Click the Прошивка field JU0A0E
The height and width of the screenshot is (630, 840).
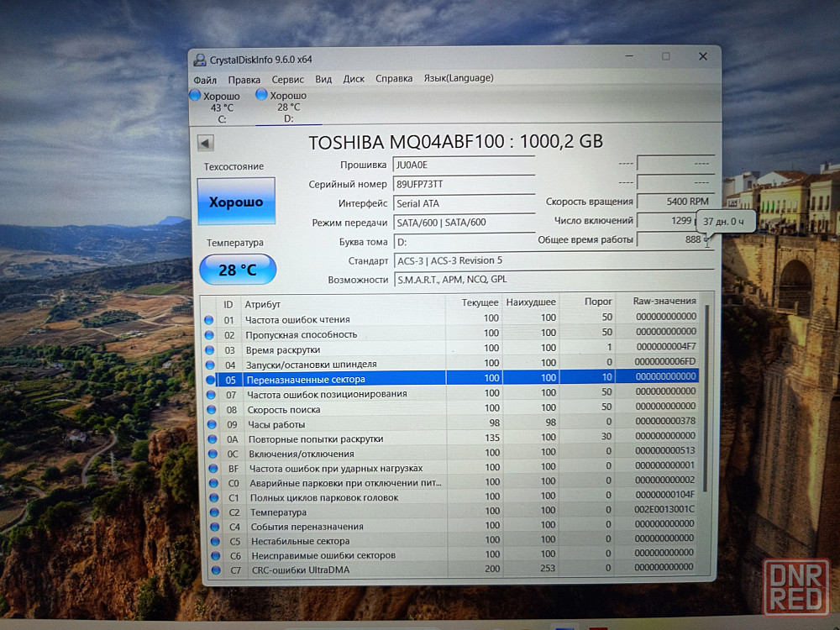[x=464, y=165]
